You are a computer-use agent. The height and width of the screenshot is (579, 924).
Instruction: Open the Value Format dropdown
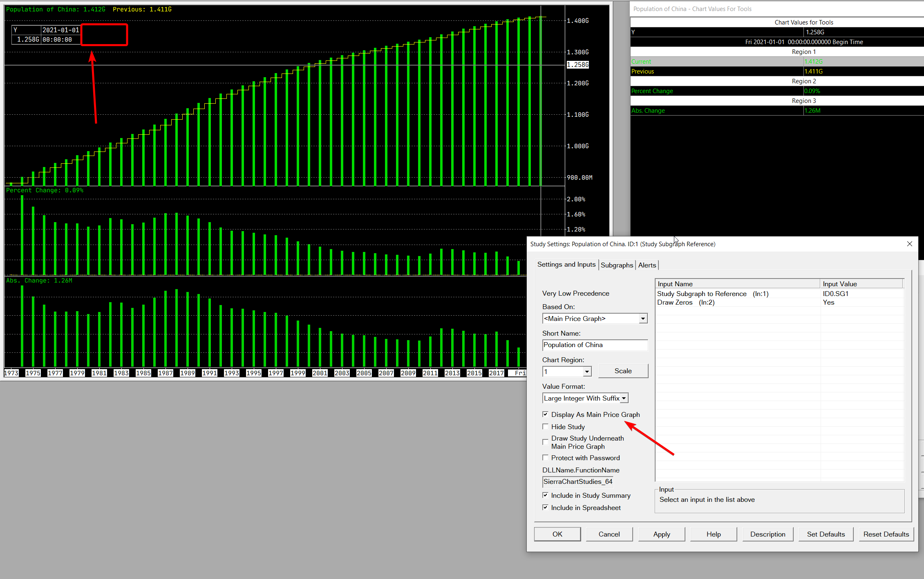[624, 398]
